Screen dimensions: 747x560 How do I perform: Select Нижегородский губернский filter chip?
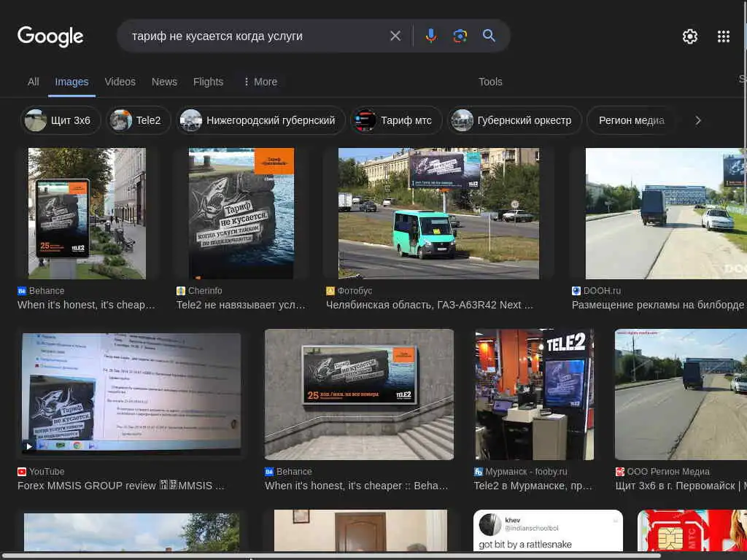tap(260, 120)
